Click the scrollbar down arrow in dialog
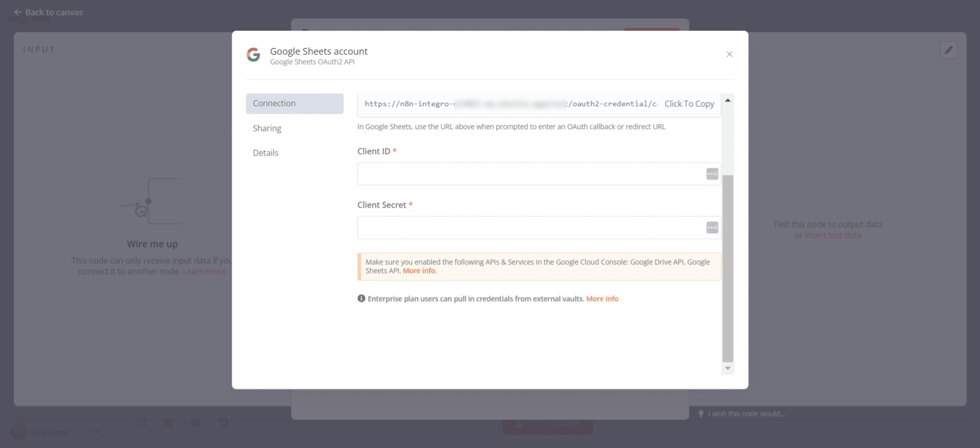Viewport: 980px width, 448px height. (728, 368)
